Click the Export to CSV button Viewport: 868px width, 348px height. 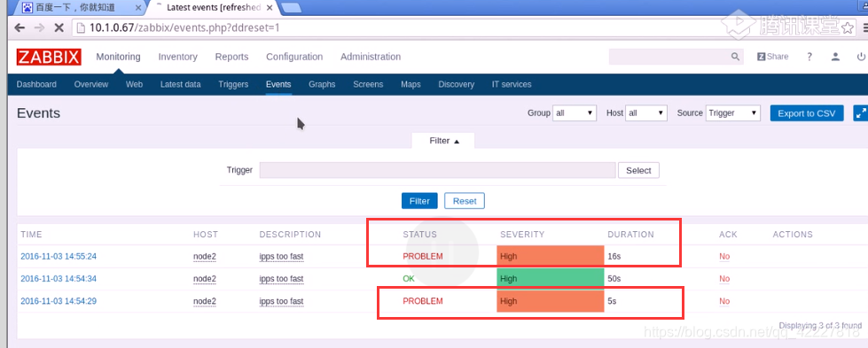(x=807, y=112)
